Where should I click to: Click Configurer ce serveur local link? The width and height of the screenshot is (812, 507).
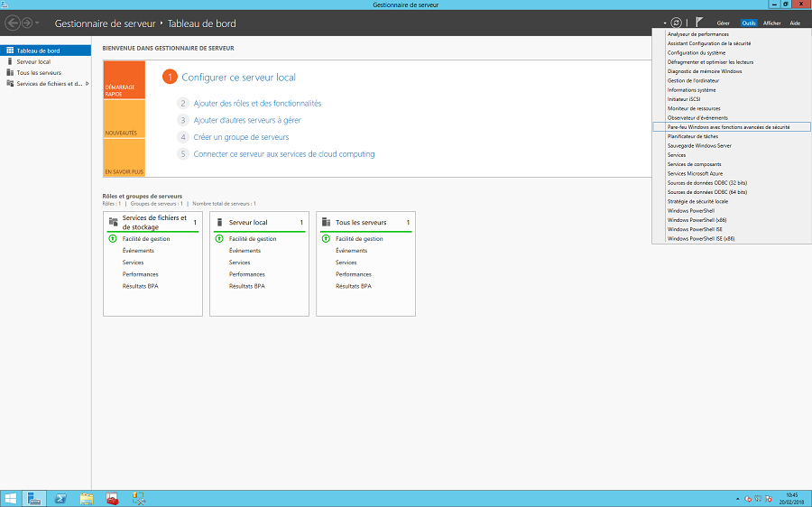click(239, 78)
